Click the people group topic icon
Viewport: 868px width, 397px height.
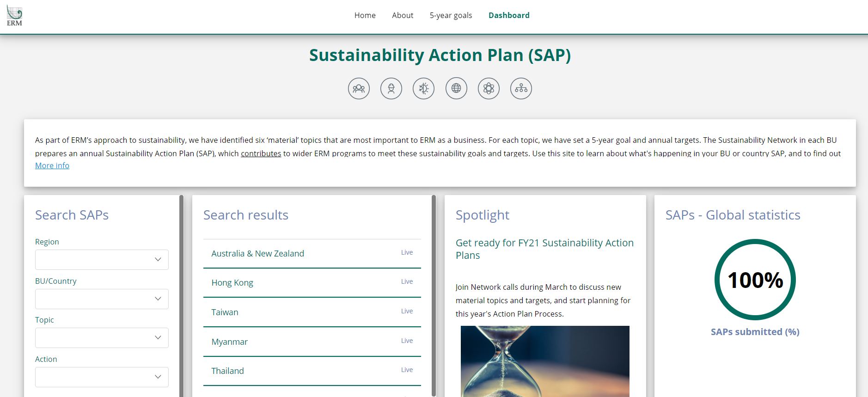pos(359,88)
